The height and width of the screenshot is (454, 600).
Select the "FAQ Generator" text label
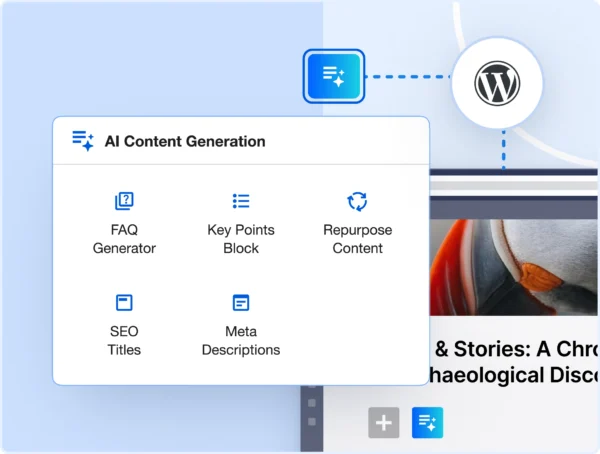(124, 239)
